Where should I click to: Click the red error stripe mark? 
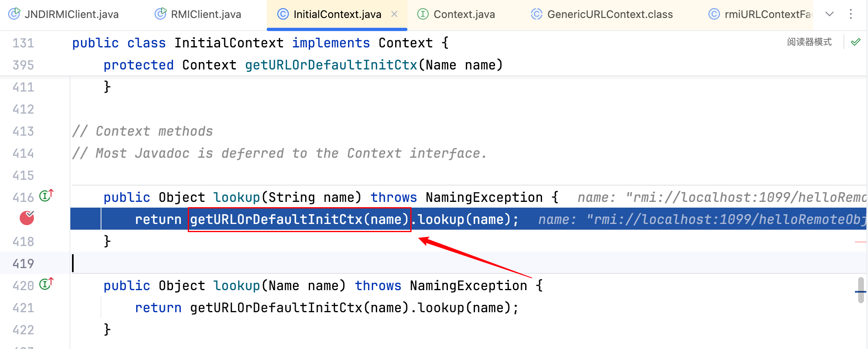(x=860, y=242)
